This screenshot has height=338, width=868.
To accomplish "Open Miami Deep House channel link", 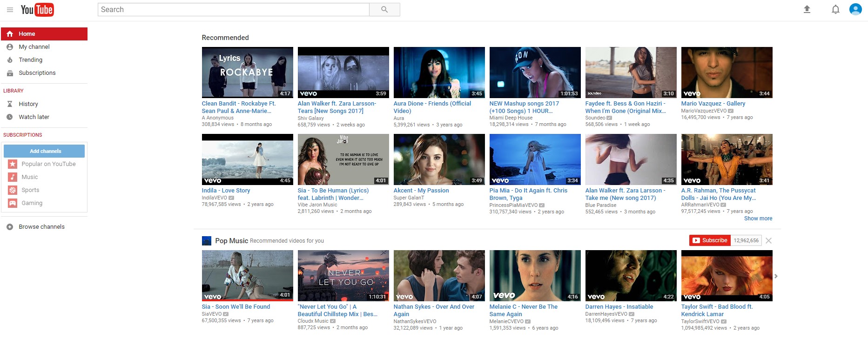I will point(511,118).
